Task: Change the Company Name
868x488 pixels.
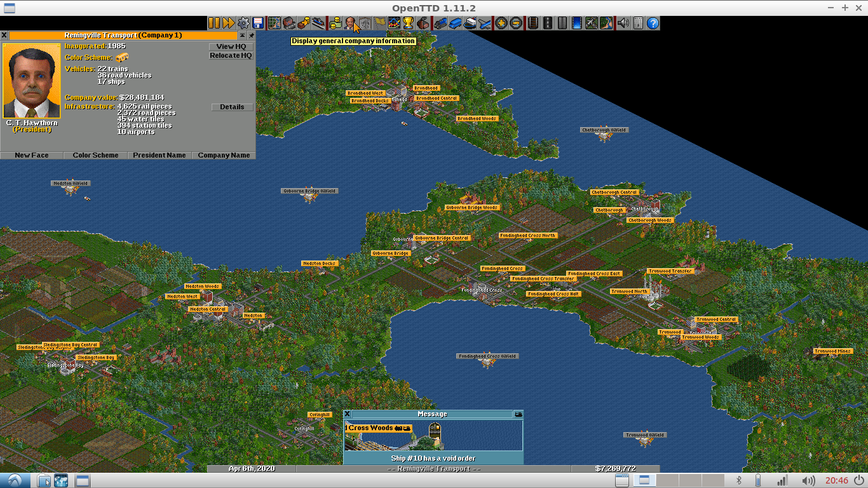Action: (x=224, y=155)
